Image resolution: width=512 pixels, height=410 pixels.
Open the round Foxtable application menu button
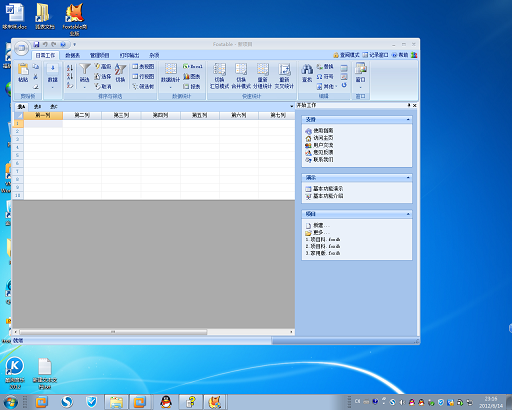coord(21,48)
